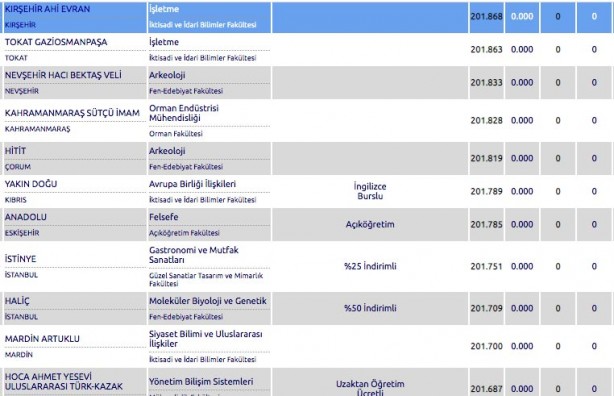Select the HİTİT university name
614x396 pixels.
tap(15, 151)
